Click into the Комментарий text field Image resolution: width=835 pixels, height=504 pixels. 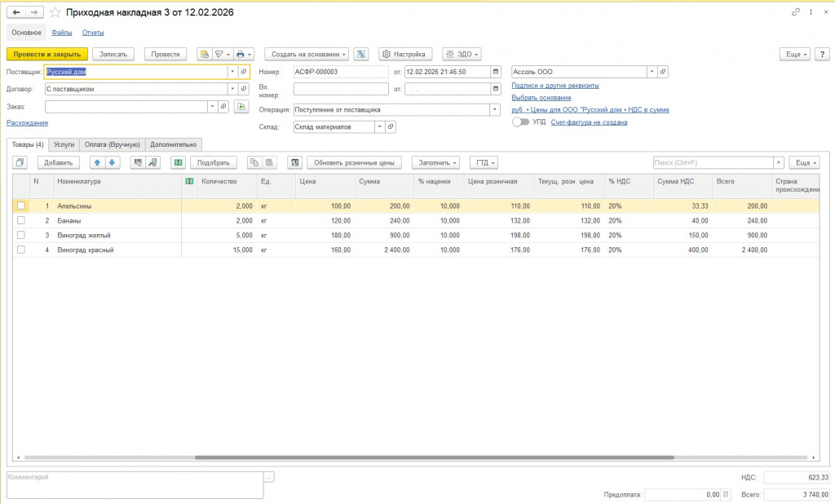pos(135,484)
